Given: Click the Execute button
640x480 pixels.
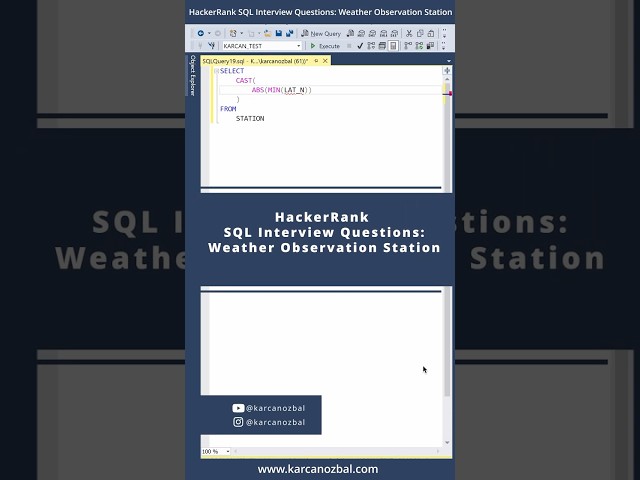Looking at the screenshot, I should point(325,46).
